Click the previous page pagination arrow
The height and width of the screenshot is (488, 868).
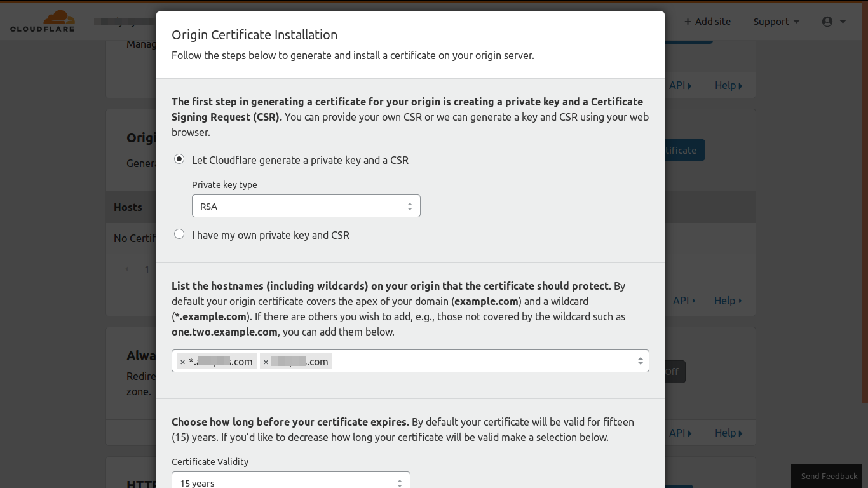[x=126, y=269]
